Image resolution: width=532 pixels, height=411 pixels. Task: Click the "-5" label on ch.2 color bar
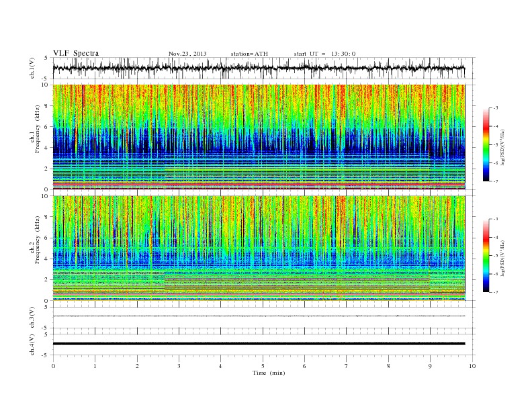tap(496, 256)
